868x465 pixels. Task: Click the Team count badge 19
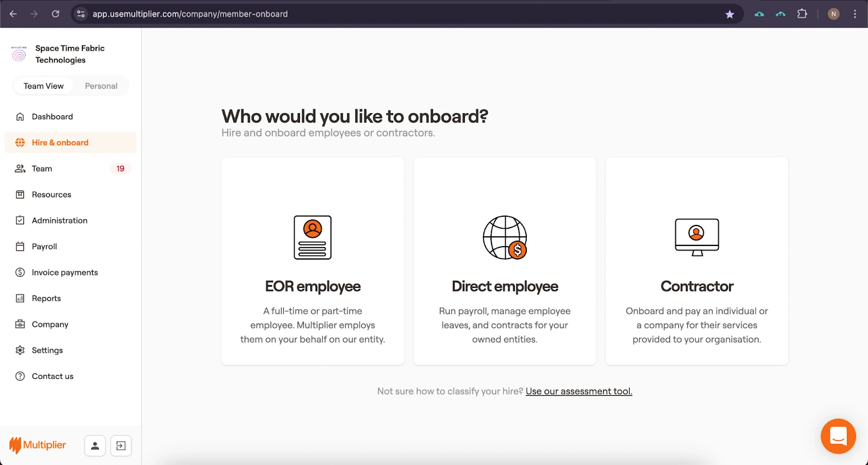[120, 169]
